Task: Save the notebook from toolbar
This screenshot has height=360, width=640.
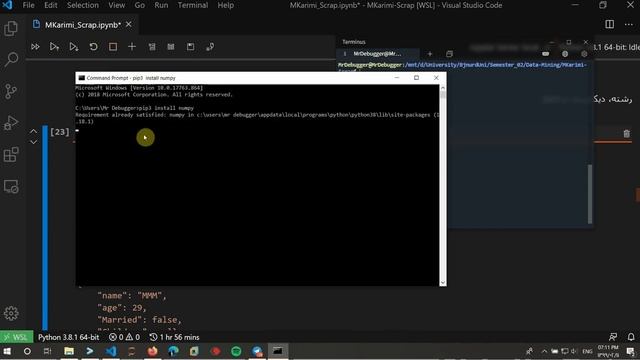Action: pyautogui.click(x=191, y=47)
